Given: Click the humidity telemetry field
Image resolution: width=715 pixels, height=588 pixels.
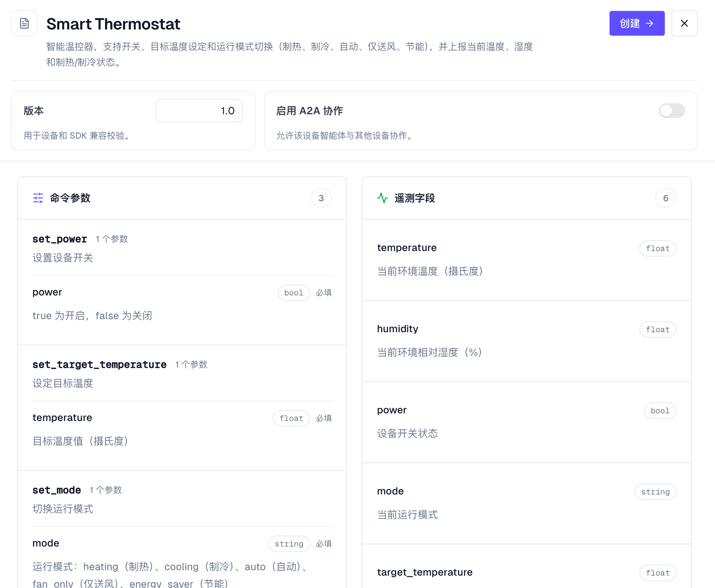Looking at the screenshot, I should coord(398,329).
